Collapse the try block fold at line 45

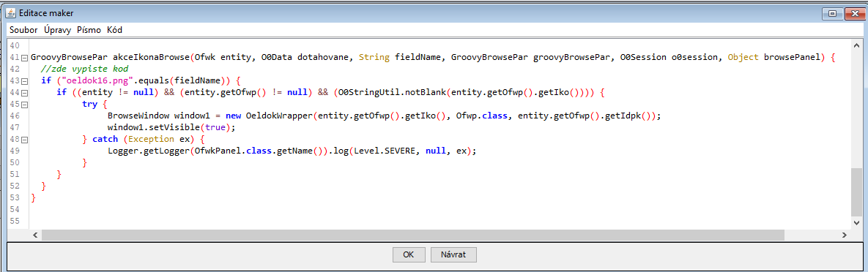click(x=24, y=104)
